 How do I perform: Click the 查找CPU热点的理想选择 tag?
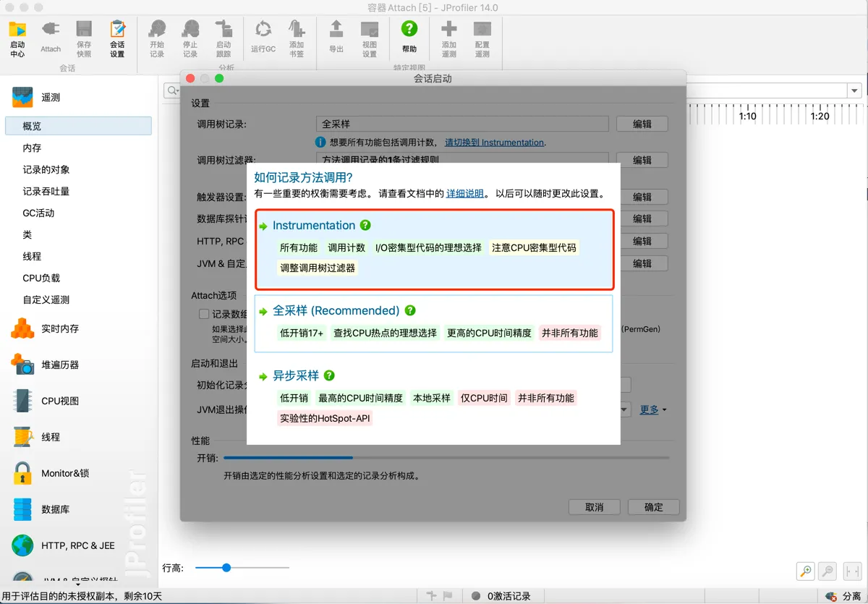coord(385,333)
